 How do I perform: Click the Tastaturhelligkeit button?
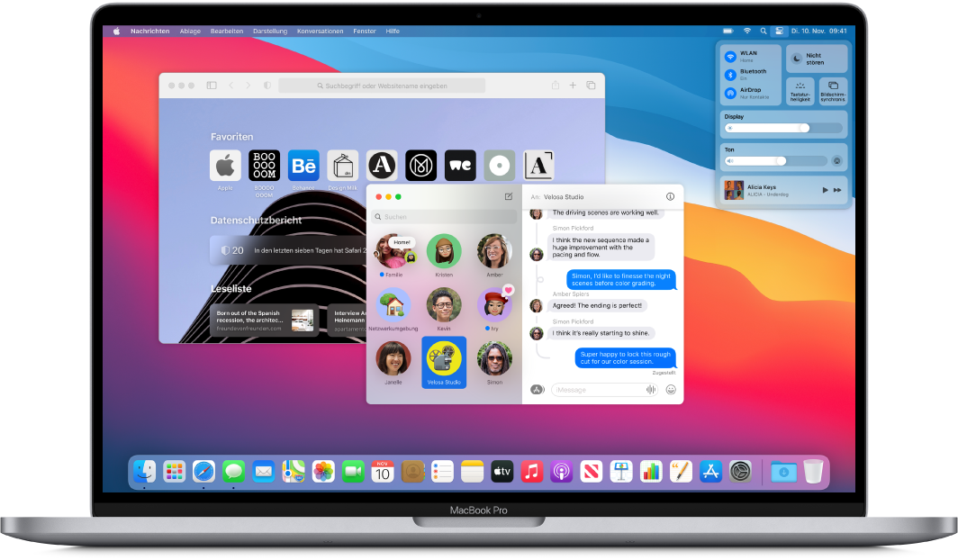800,91
